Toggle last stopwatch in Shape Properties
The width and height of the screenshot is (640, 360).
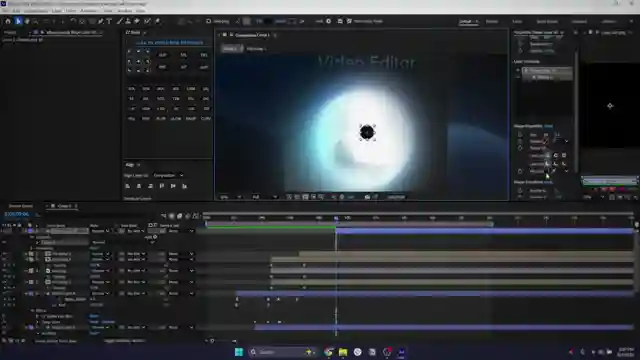pos(520,171)
